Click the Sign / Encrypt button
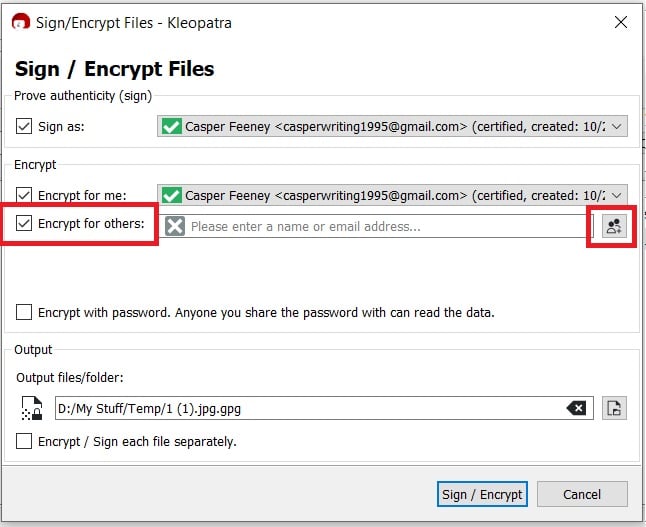The width and height of the screenshot is (646, 527). [x=482, y=494]
